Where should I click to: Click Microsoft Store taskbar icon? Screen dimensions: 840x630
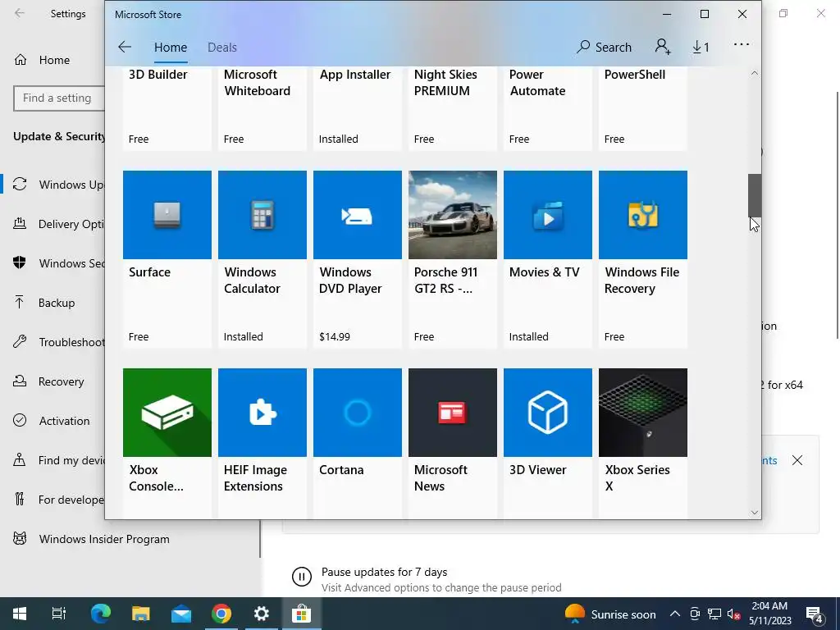coord(302,614)
